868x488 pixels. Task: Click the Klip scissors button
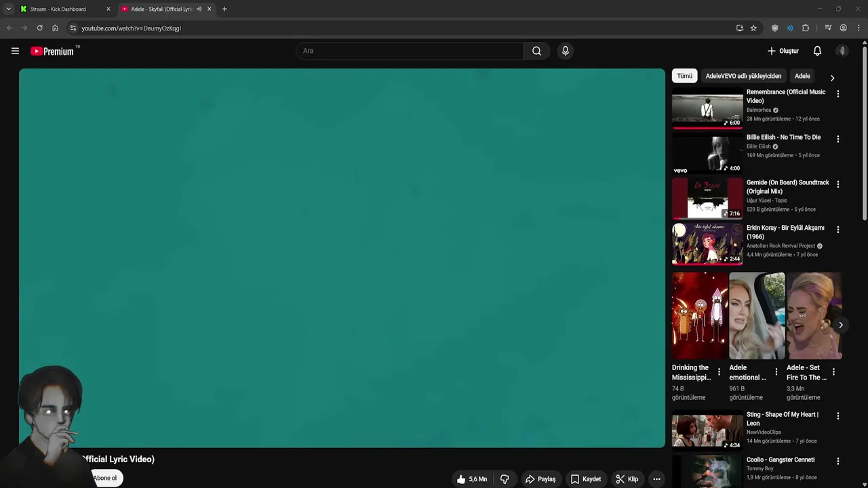627,479
